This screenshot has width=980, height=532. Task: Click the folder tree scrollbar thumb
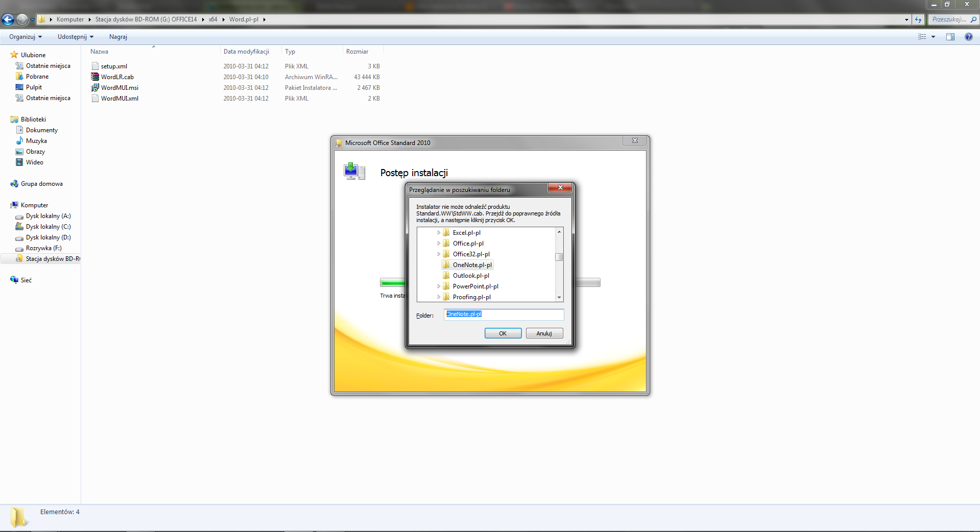coord(559,257)
